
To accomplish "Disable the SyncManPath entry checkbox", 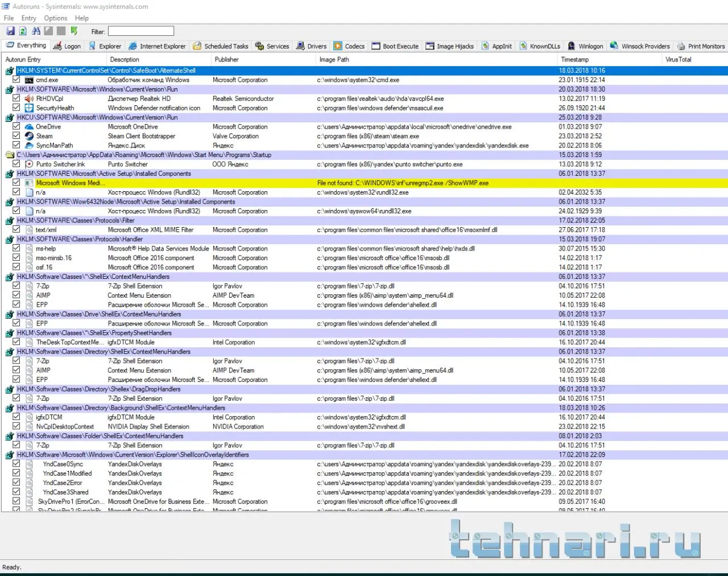I will pos(16,145).
